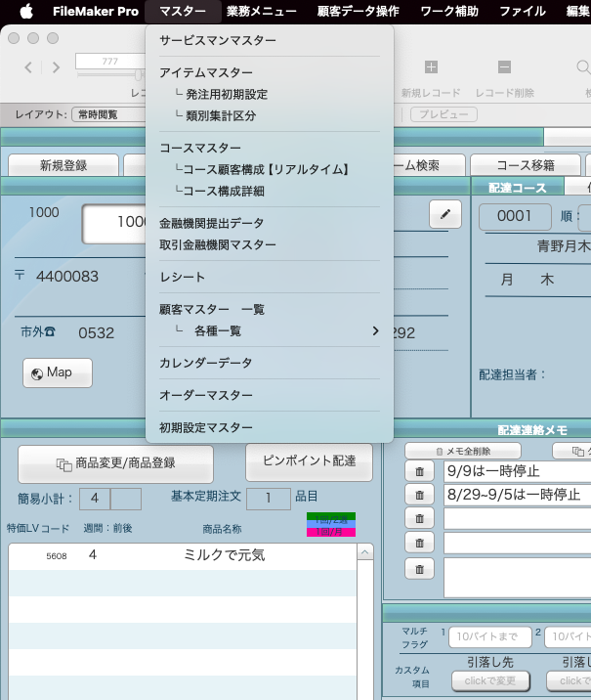Click the プレビュー button
Screen dimensions: 591x700
click(x=443, y=114)
